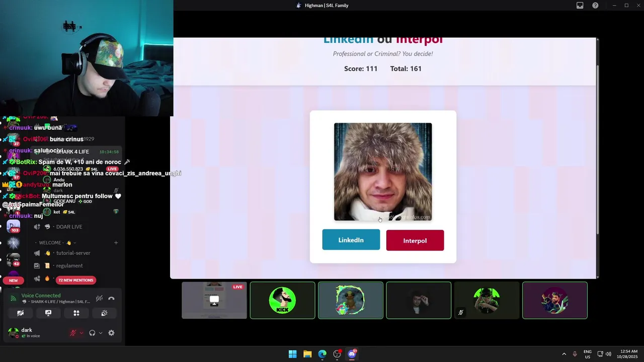The width and height of the screenshot is (644, 362).
Task: Click the fur hat portrait image
Action: [x=383, y=171]
